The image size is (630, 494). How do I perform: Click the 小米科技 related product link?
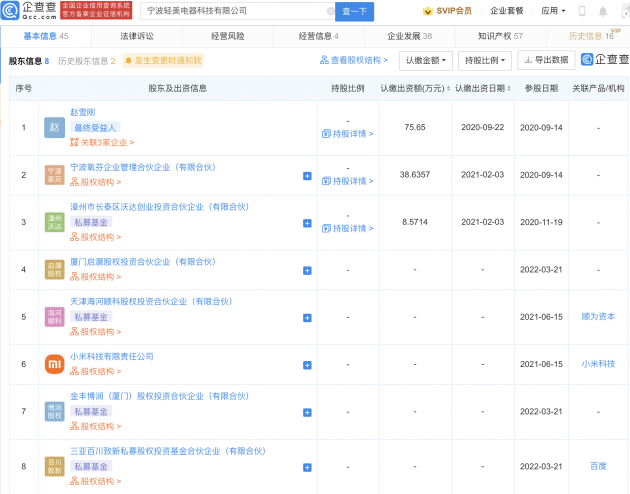(598, 364)
